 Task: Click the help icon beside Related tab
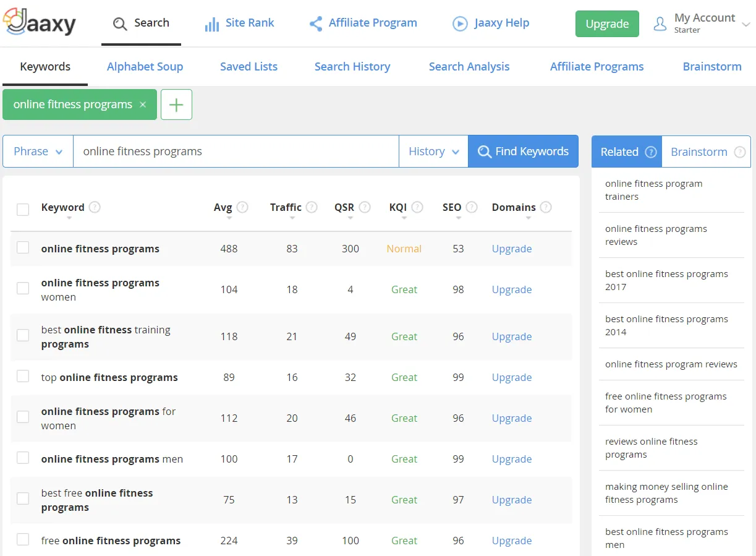pyautogui.click(x=650, y=152)
